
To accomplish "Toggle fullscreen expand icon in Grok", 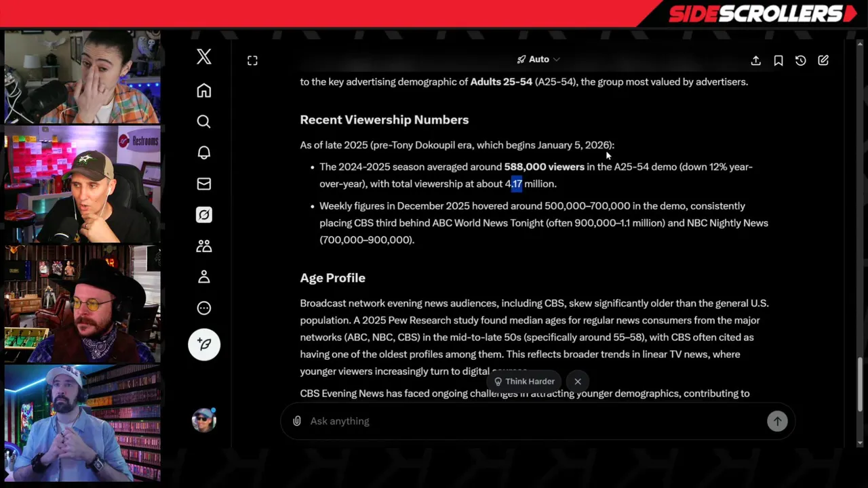I will tap(252, 60).
